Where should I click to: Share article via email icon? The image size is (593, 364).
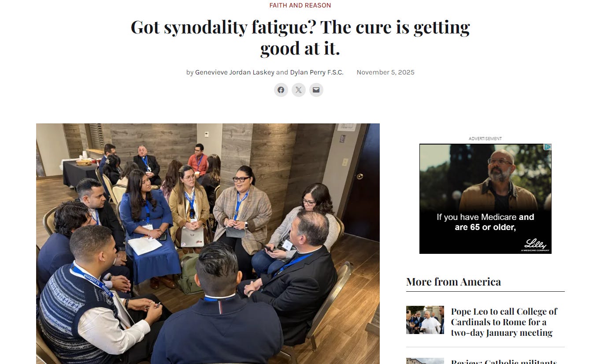pyautogui.click(x=316, y=90)
